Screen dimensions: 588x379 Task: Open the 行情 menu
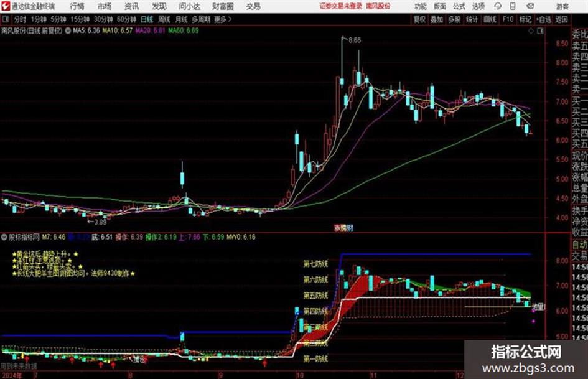pos(77,6)
